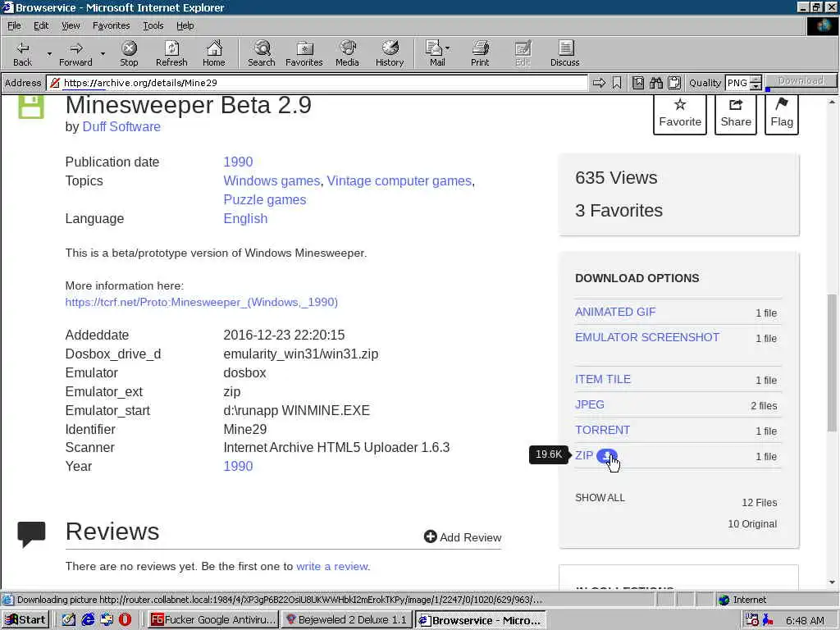Image resolution: width=840 pixels, height=630 pixels.
Task: Open the English language link
Action: [245, 218]
